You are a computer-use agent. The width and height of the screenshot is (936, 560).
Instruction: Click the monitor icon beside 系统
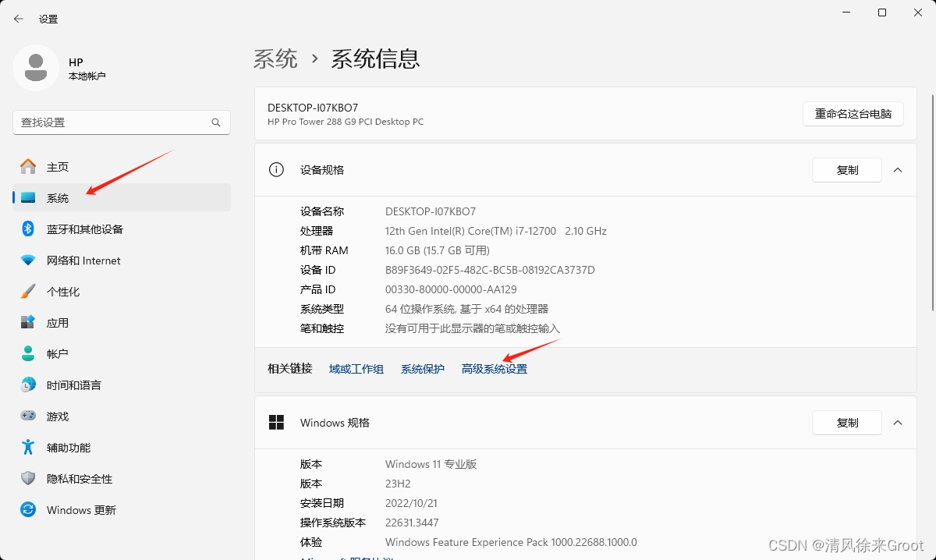[28, 198]
